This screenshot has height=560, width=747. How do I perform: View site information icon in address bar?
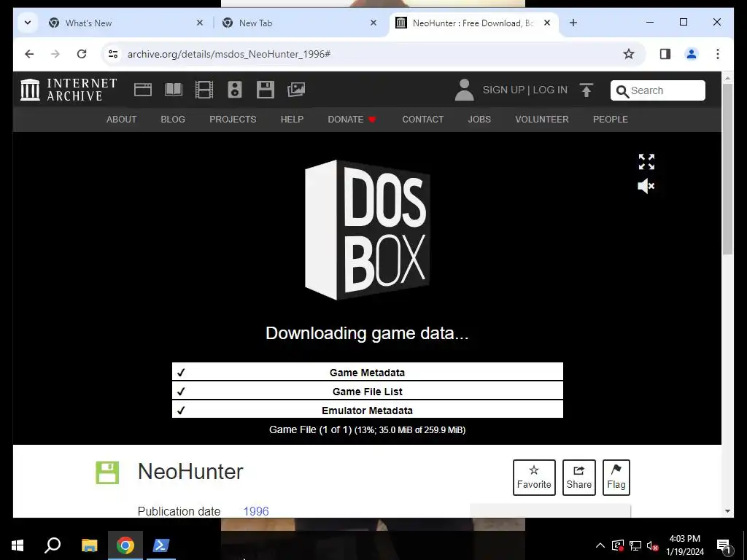[x=113, y=54]
